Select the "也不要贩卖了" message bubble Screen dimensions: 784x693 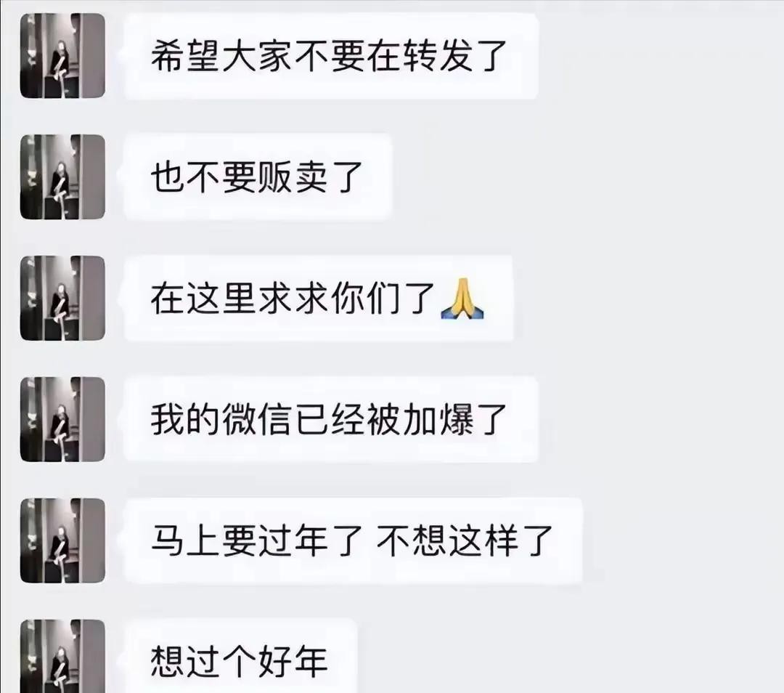[258, 177]
